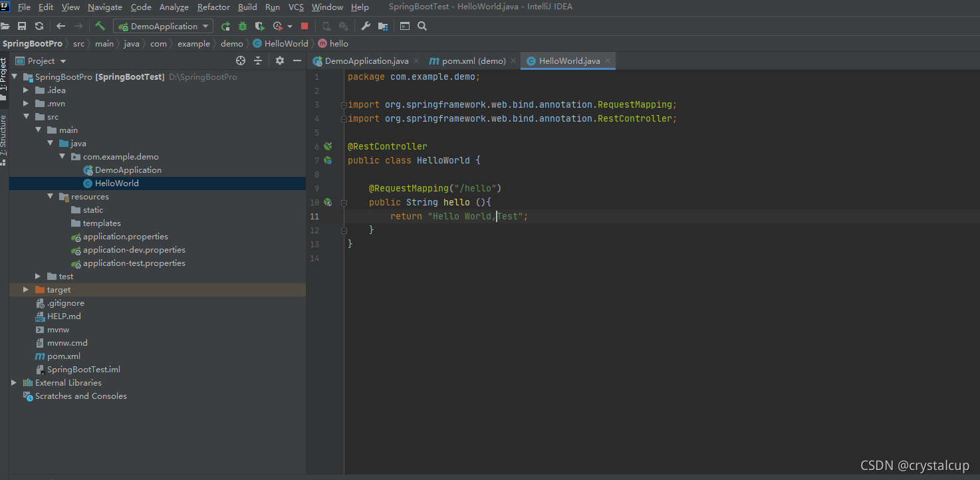Open Search Everywhere magnifier icon
980x480 pixels.
click(x=422, y=26)
